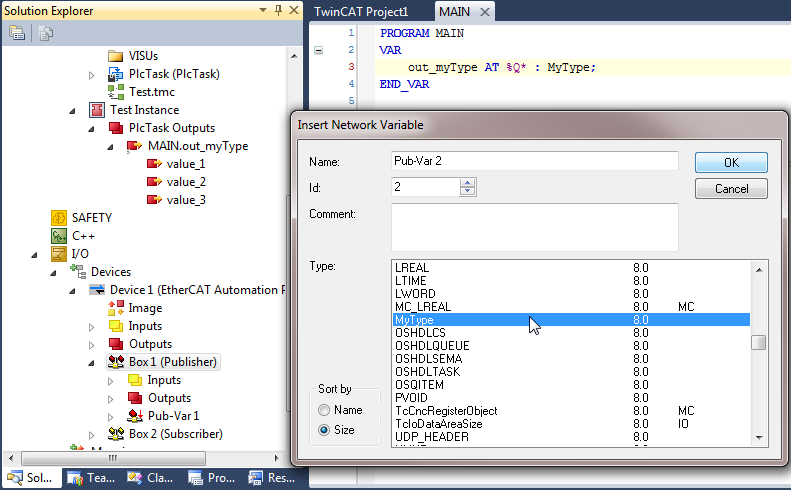Click the second Solution Explorer toolbar icon
Image resolution: width=791 pixels, height=490 pixels.
(x=45, y=33)
